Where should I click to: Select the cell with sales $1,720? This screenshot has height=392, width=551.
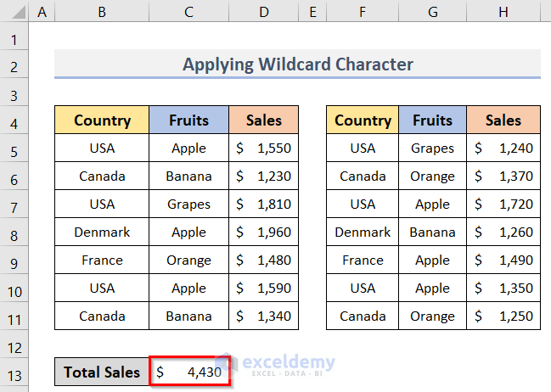pos(503,204)
